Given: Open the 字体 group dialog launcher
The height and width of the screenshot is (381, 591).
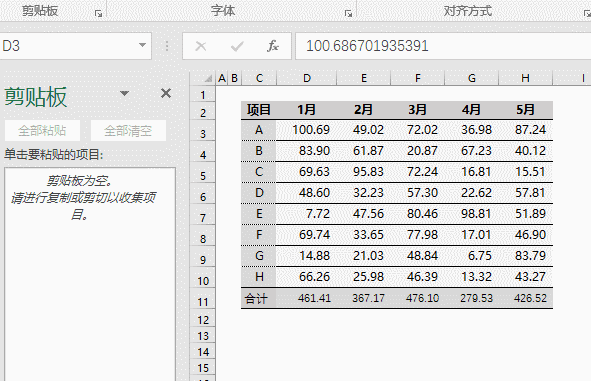Looking at the screenshot, I should pos(348,14).
